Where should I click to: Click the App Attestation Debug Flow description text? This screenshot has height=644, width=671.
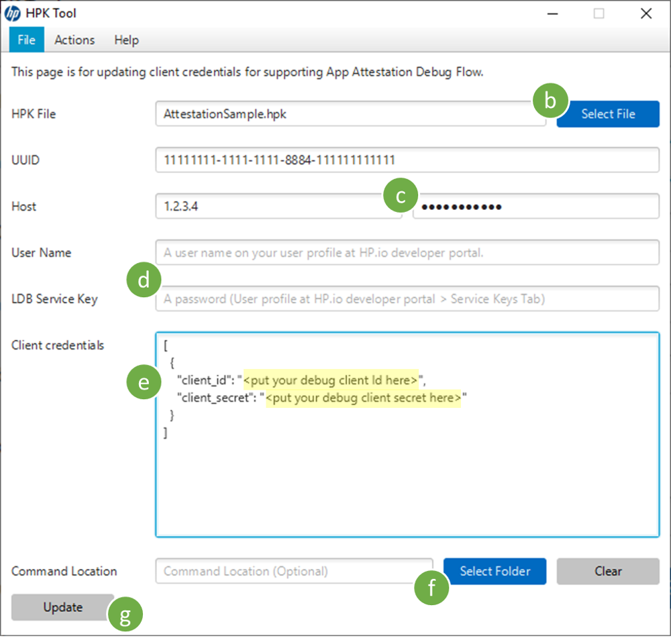[248, 72]
